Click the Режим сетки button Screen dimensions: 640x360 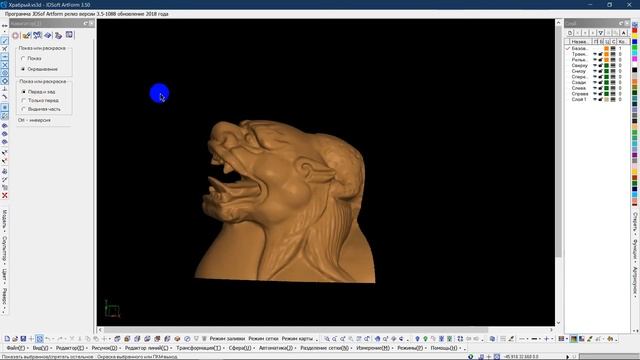[x=263, y=339]
